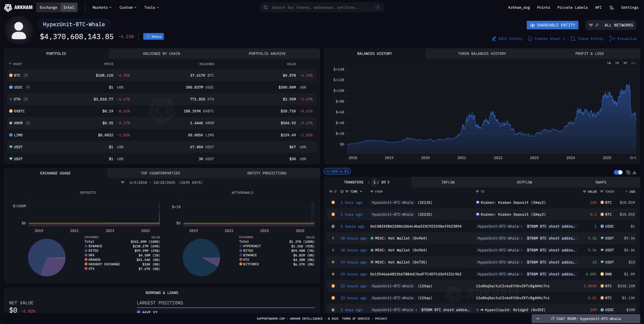Switch to Holdings By Chain tab
644x324 pixels.
tap(161, 54)
